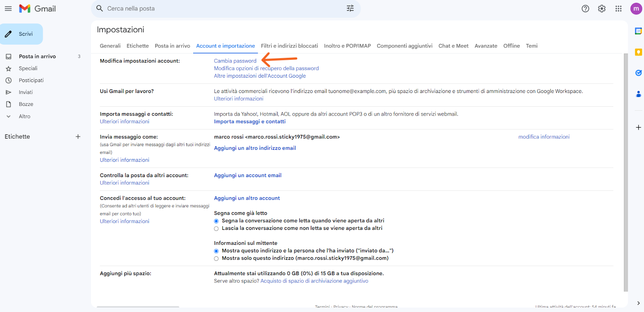
Task: Open Componenti aggiuntivi tab
Action: [x=405, y=46]
